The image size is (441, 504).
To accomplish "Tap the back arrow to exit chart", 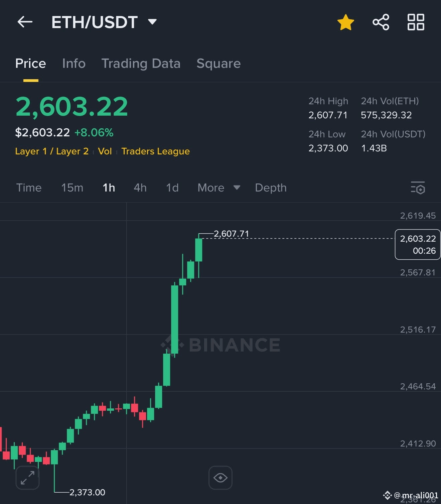I will 25,22.
